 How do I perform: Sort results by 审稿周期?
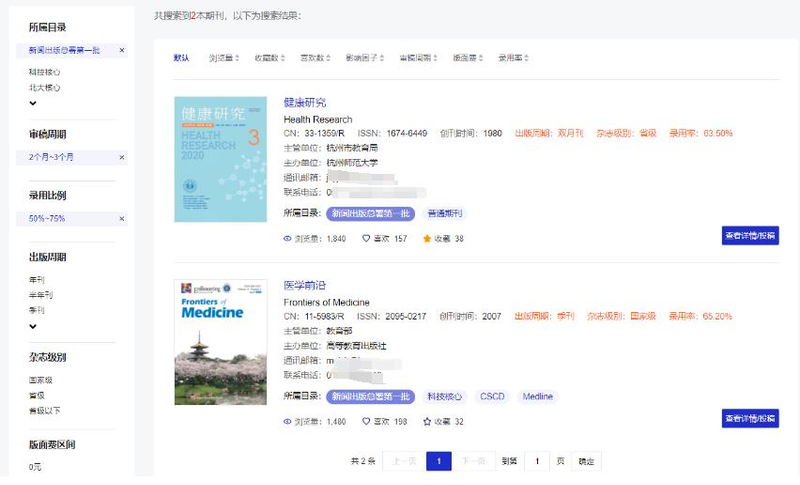(x=418, y=58)
